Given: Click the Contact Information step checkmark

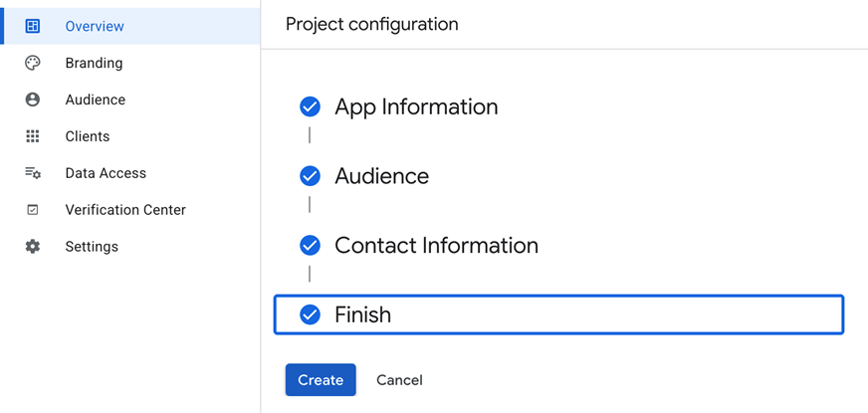Looking at the screenshot, I should point(311,246).
